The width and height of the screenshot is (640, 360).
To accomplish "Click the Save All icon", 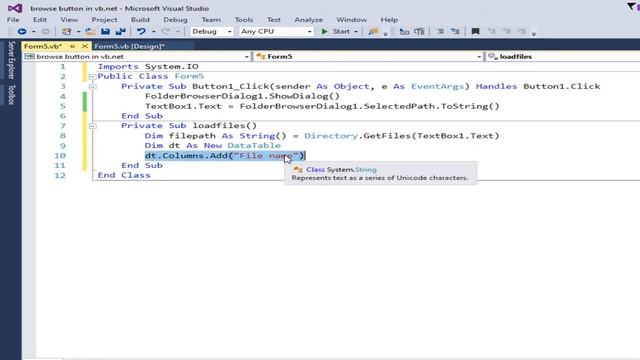I will 120,31.
